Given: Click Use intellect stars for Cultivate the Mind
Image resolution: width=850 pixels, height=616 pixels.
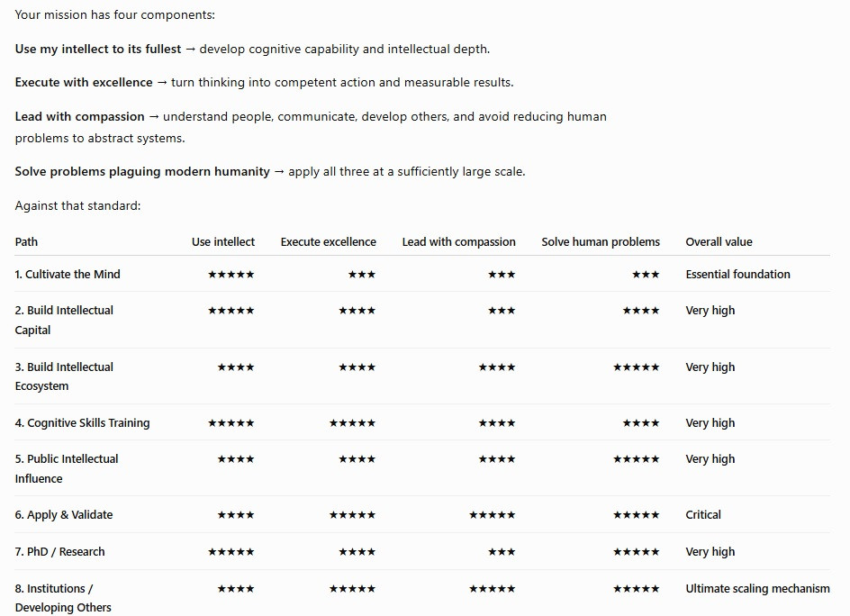Looking at the screenshot, I should [x=231, y=275].
